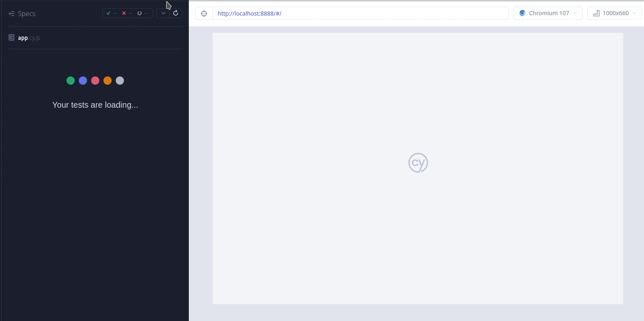644x321 pixels.
Task: Click the green loading dot
Action: pyautogui.click(x=71, y=81)
